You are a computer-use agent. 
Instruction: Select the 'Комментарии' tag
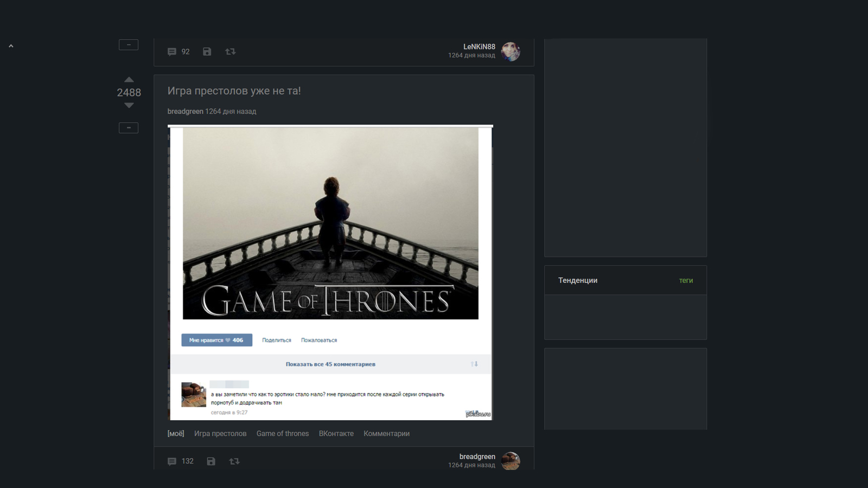pos(386,433)
